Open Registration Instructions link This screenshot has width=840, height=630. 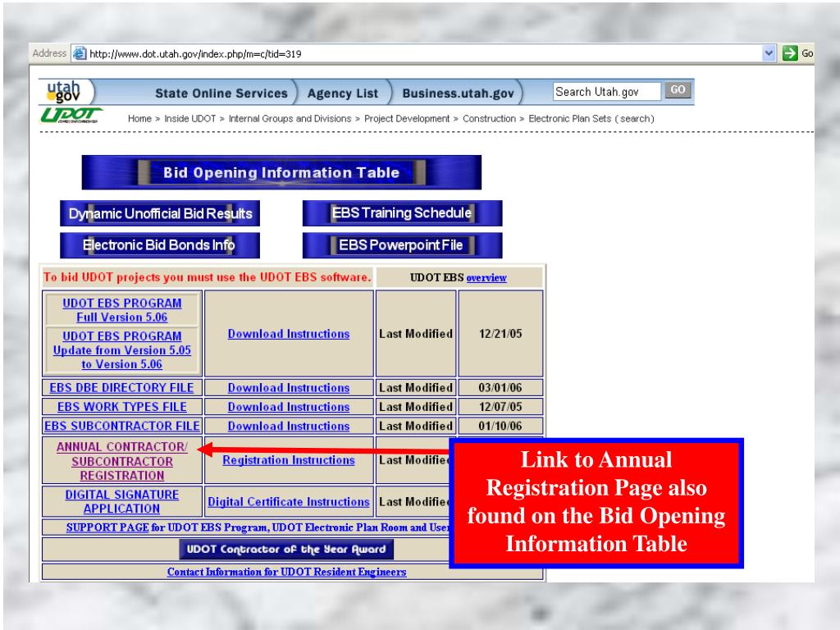[x=289, y=460]
